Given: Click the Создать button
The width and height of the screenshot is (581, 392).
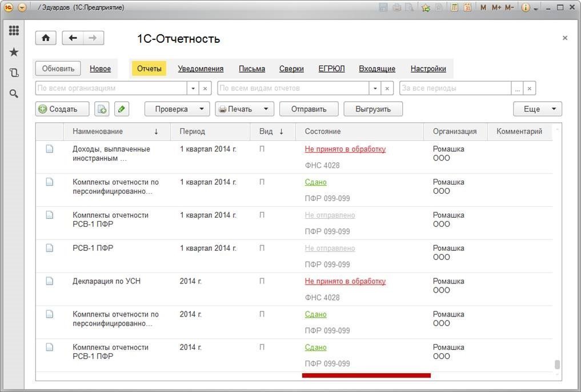Looking at the screenshot, I should tap(62, 109).
